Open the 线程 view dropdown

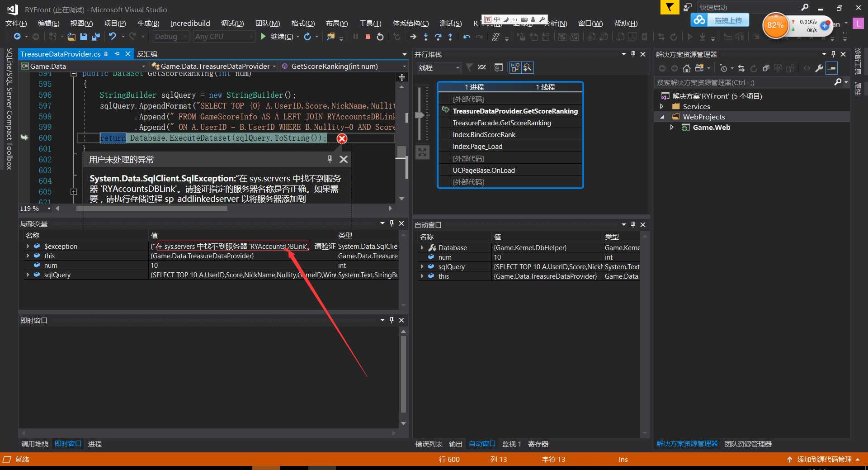pos(439,67)
